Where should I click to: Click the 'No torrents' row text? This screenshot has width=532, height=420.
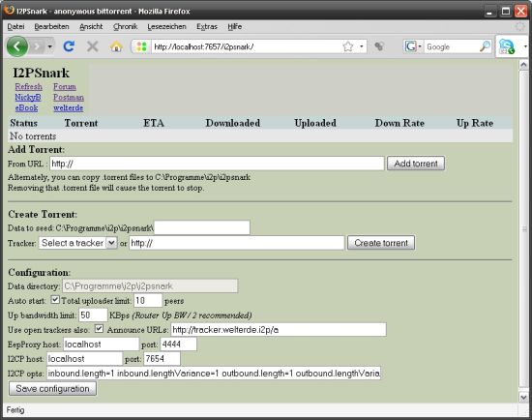pos(33,136)
